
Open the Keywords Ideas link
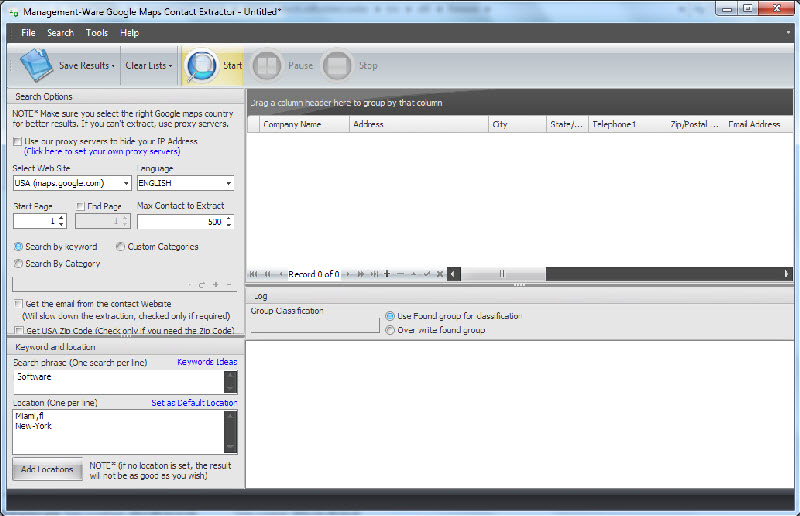pos(207,362)
